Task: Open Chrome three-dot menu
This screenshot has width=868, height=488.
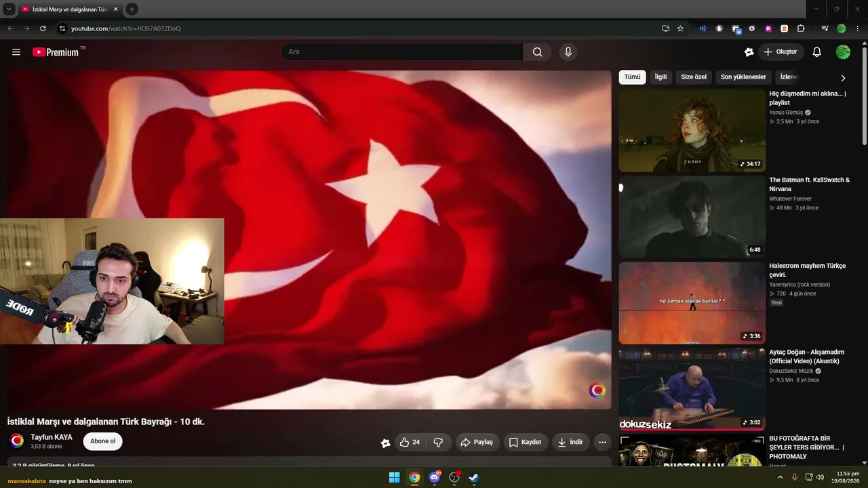Action: point(858,28)
